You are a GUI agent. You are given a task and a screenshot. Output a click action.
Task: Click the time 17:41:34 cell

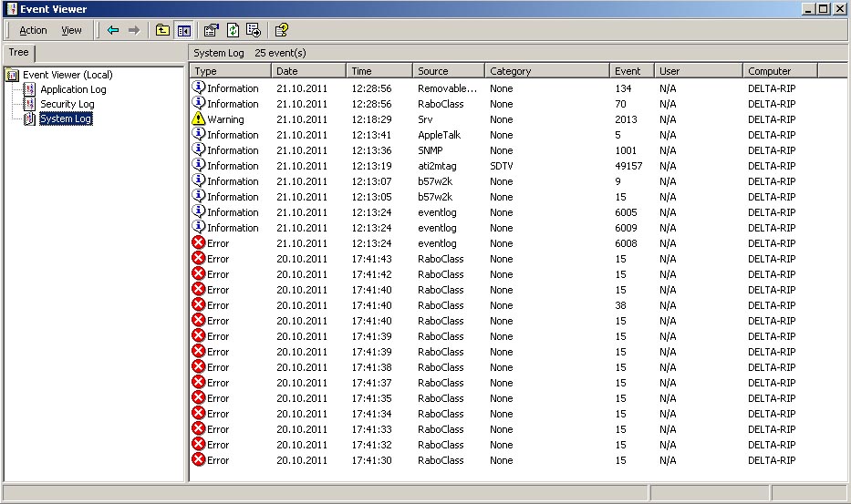coord(371,414)
